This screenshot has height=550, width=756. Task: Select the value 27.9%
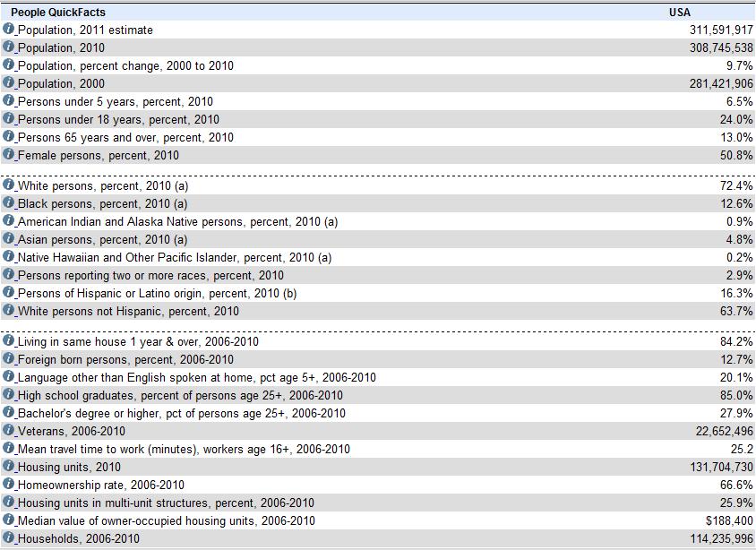tap(736, 414)
